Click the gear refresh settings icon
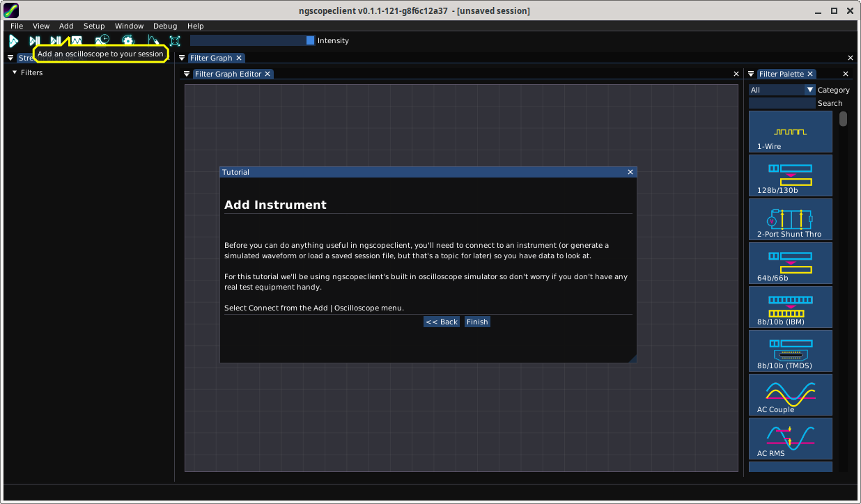This screenshot has width=861, height=504. pyautogui.click(x=127, y=41)
